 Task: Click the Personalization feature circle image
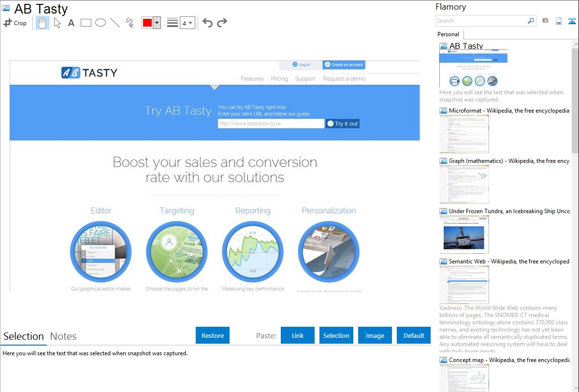[x=329, y=252]
